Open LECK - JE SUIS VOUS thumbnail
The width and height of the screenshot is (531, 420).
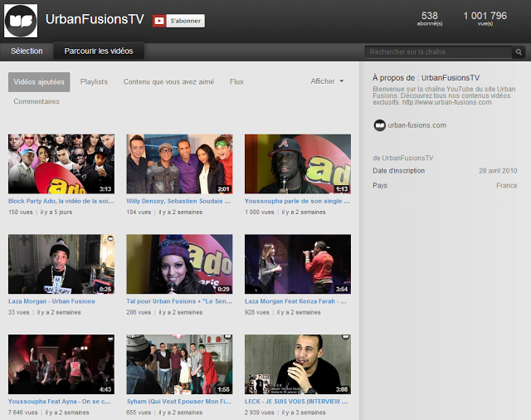pos(298,364)
